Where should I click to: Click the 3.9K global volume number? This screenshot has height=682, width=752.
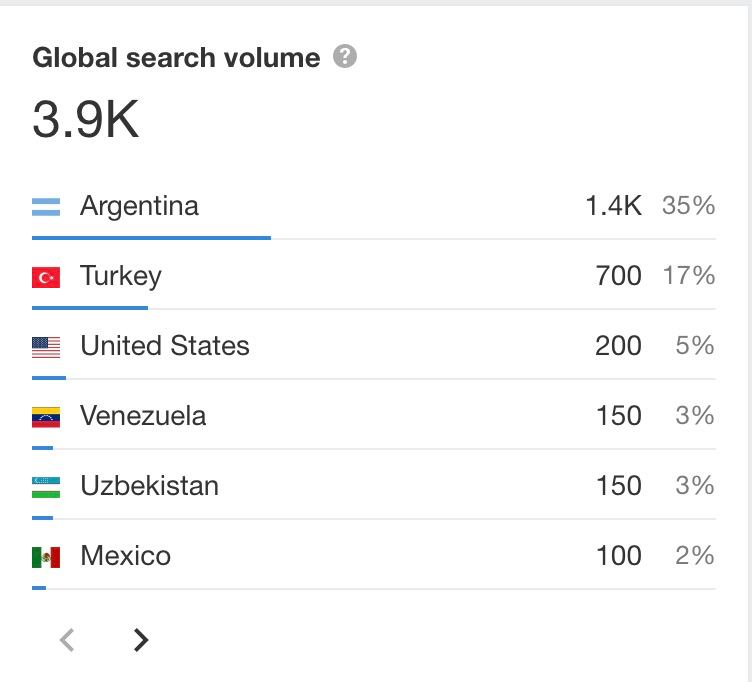click(86, 119)
